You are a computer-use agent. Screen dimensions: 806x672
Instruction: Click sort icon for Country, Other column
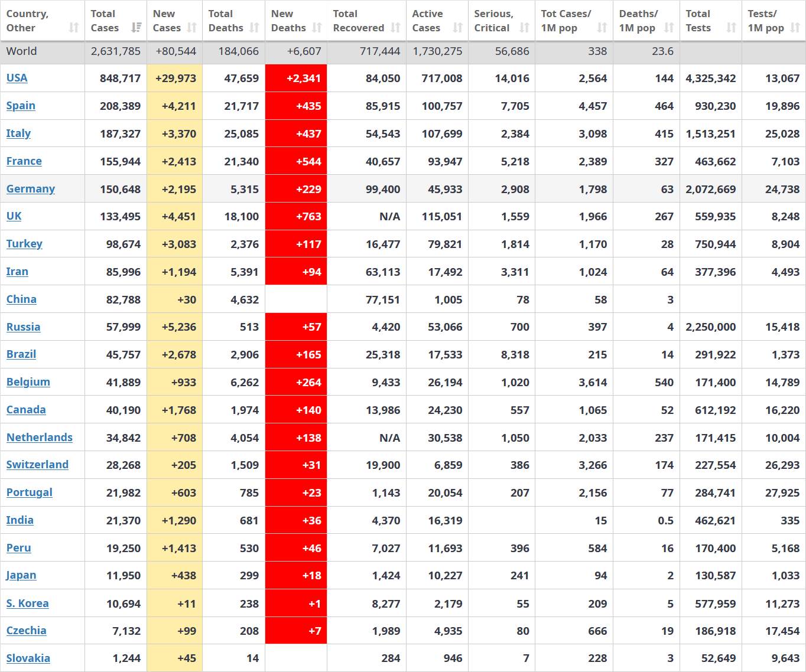(x=74, y=28)
